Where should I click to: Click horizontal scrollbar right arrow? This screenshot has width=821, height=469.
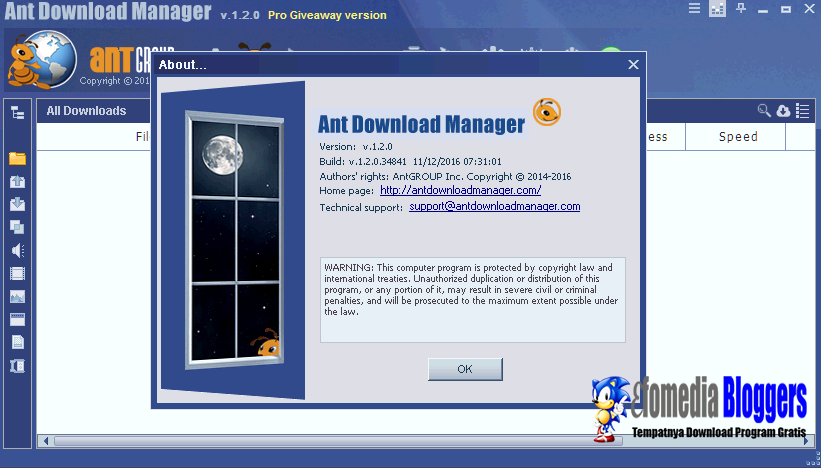pos(807,441)
